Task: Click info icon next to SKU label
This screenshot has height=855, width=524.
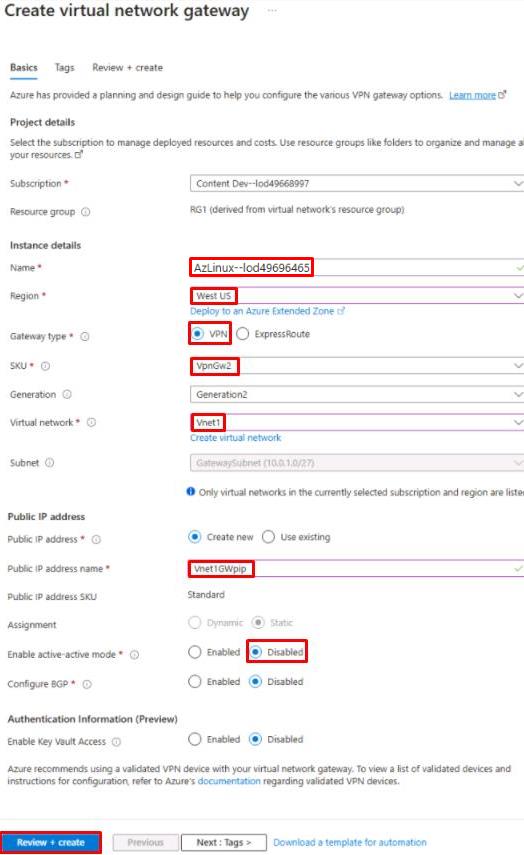Action: click(45, 366)
